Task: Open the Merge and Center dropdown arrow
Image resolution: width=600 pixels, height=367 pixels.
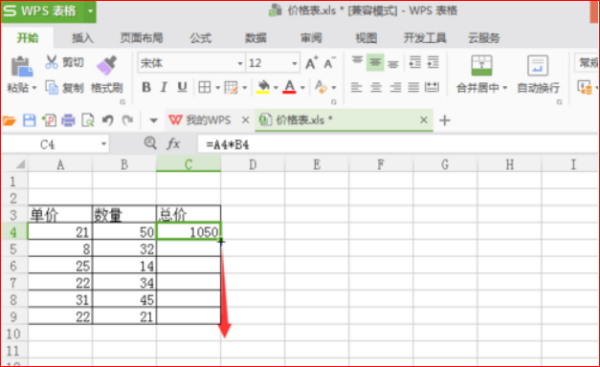Action: coord(505,88)
